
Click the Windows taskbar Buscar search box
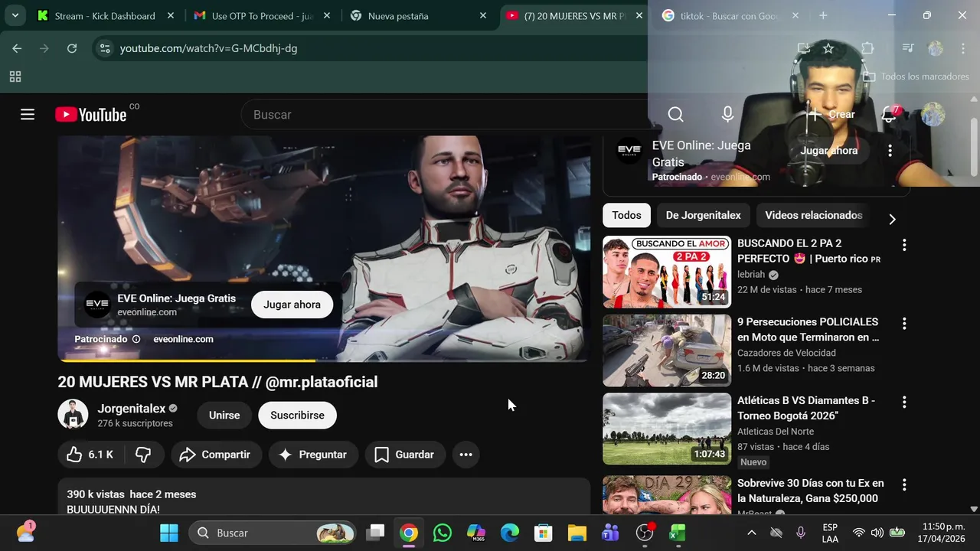click(x=272, y=533)
